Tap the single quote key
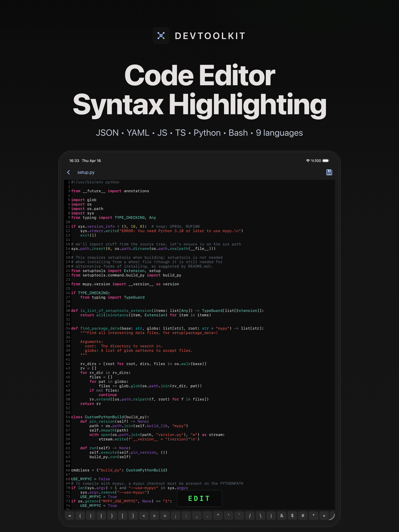This screenshot has width=399, height=532. [x=228, y=516]
